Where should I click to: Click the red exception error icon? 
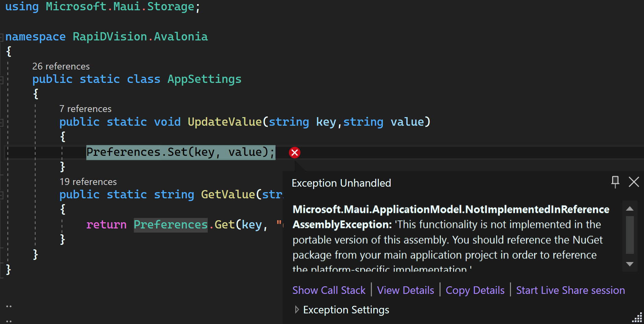(295, 152)
